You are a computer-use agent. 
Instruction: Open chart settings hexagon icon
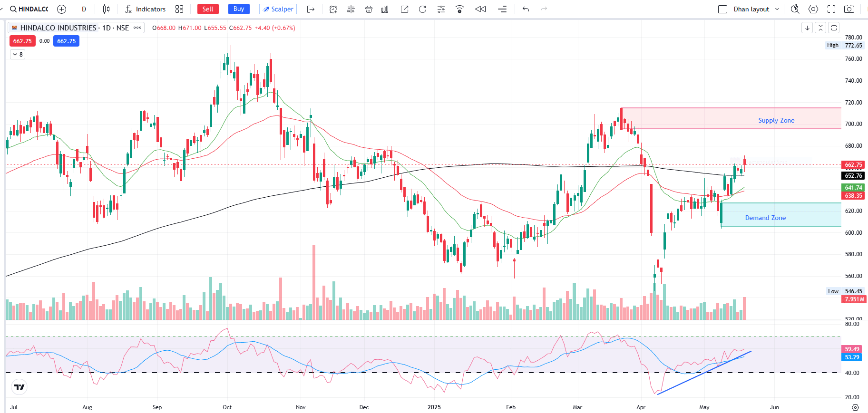(x=813, y=9)
